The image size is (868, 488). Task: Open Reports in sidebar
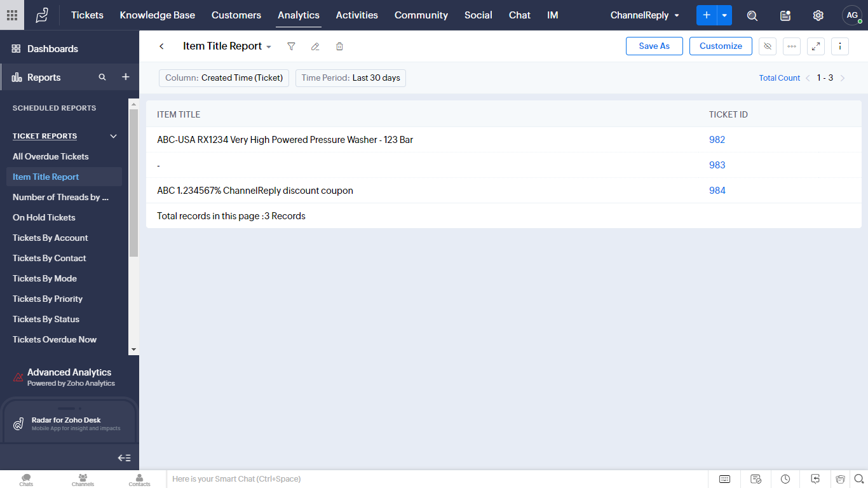click(x=44, y=78)
